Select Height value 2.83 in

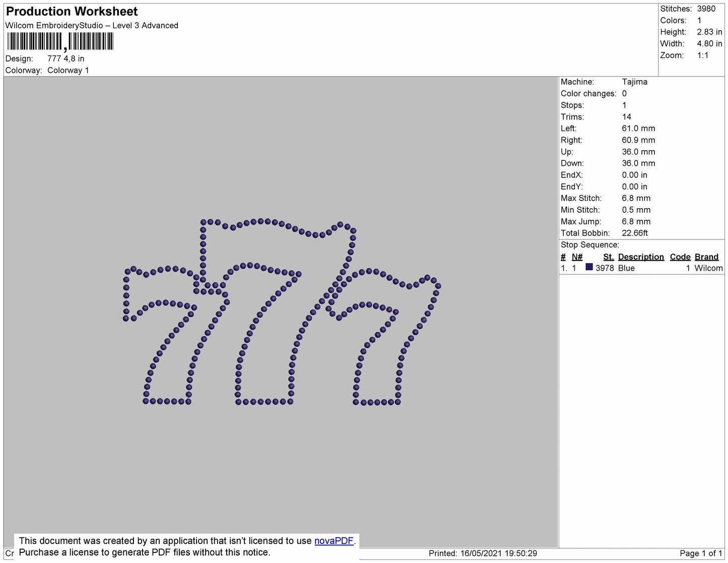click(709, 32)
